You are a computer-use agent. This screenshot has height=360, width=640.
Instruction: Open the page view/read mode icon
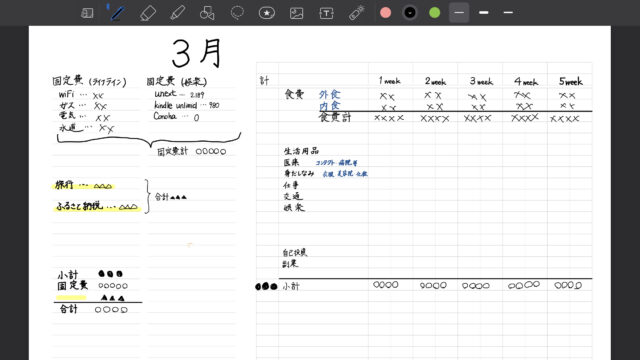coord(87,13)
